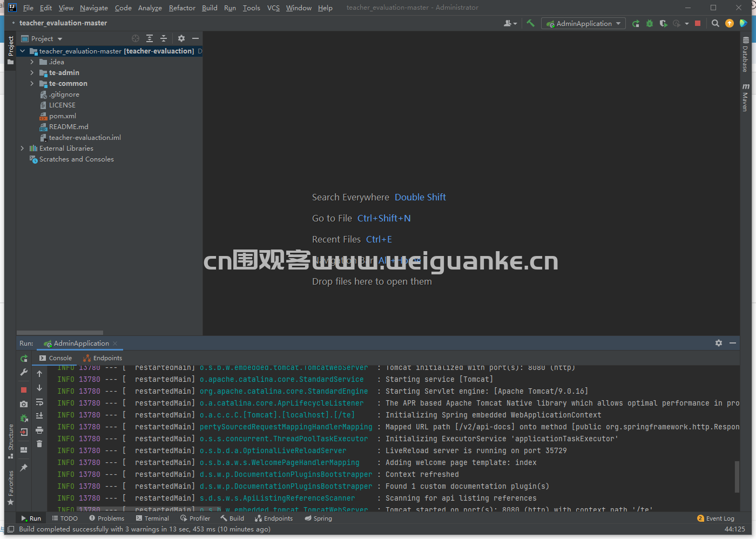Switch to Endpoints tab in Run panel
756x539 pixels.
(x=103, y=358)
